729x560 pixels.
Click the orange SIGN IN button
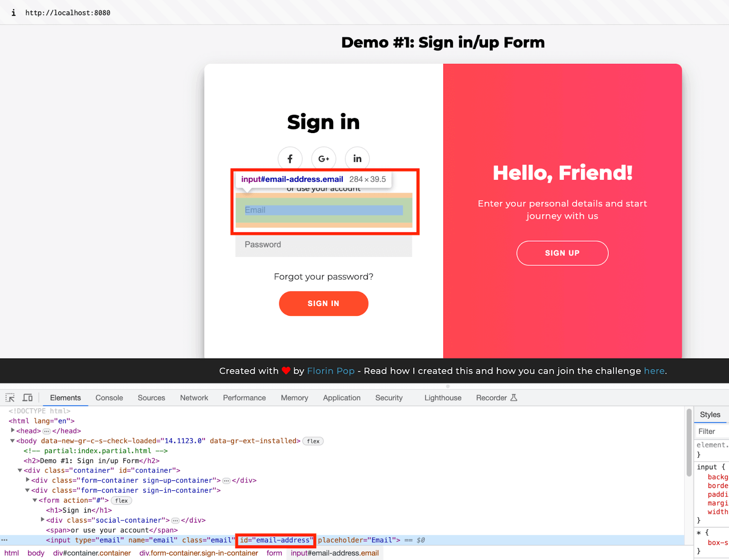(323, 303)
